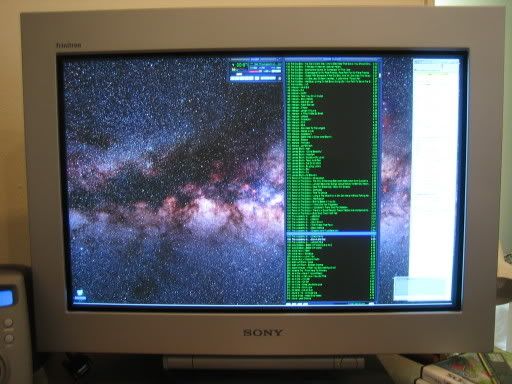Select the desktop icon at bottom left

(x=80, y=295)
